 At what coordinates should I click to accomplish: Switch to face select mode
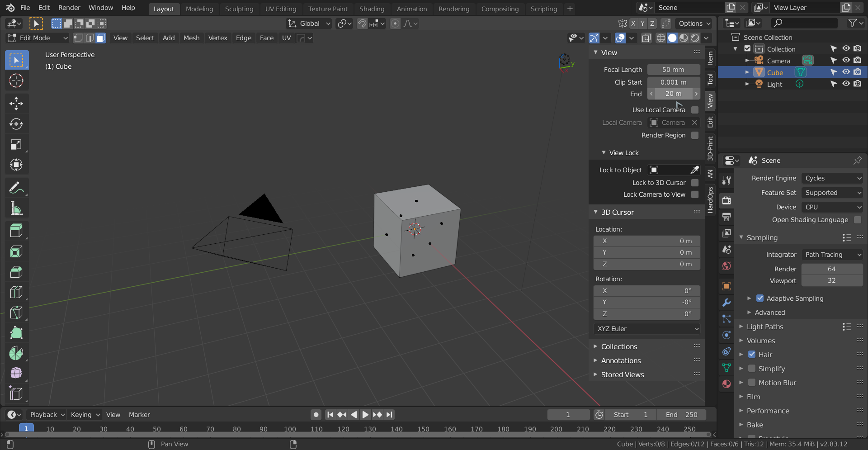tap(101, 38)
